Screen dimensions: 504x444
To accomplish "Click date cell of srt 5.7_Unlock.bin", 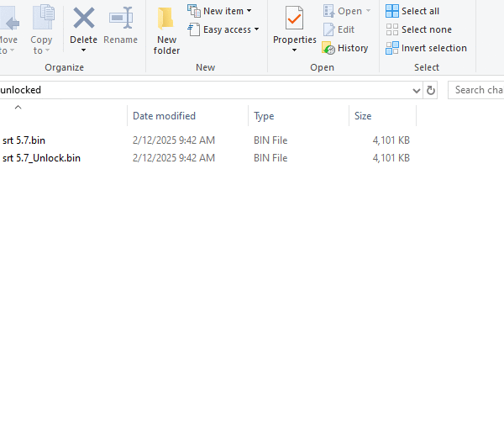I will (174, 158).
